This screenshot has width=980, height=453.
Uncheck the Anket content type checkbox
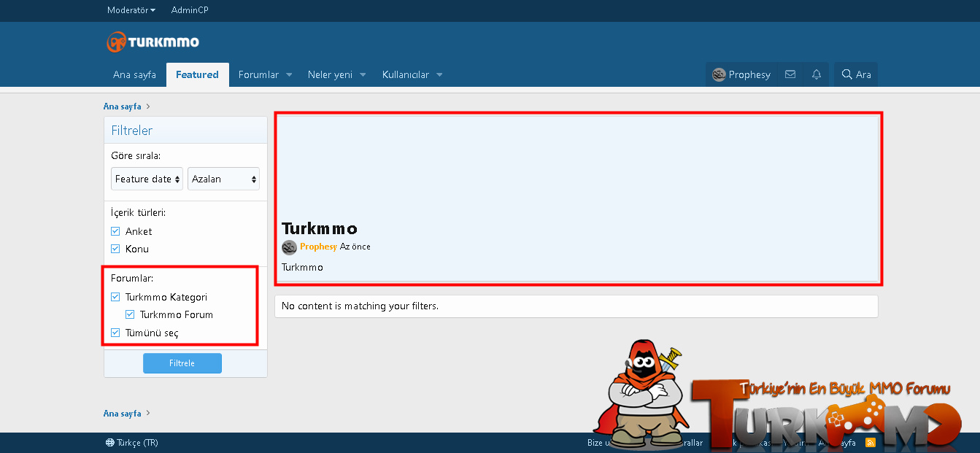115,231
